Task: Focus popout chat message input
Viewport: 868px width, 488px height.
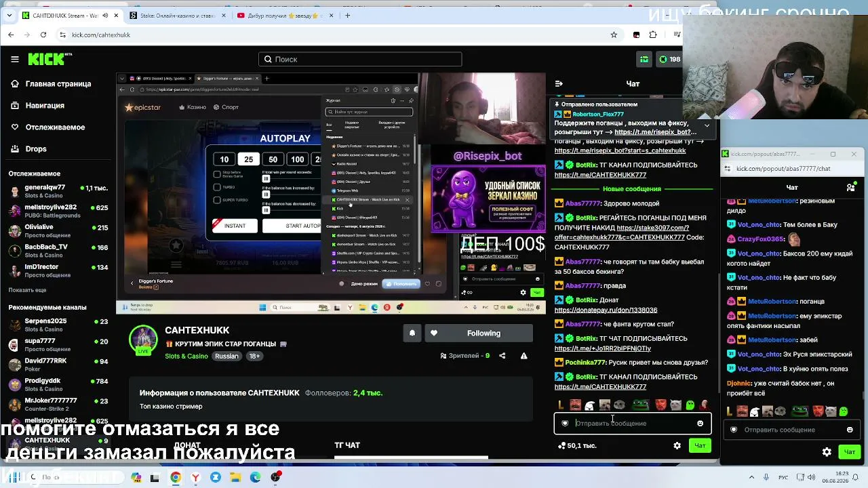Action: point(792,430)
